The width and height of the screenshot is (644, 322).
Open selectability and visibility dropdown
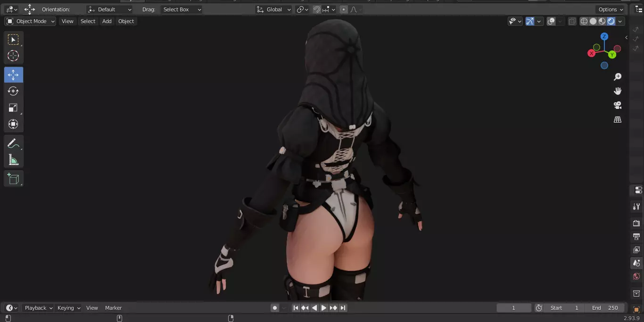coord(515,21)
